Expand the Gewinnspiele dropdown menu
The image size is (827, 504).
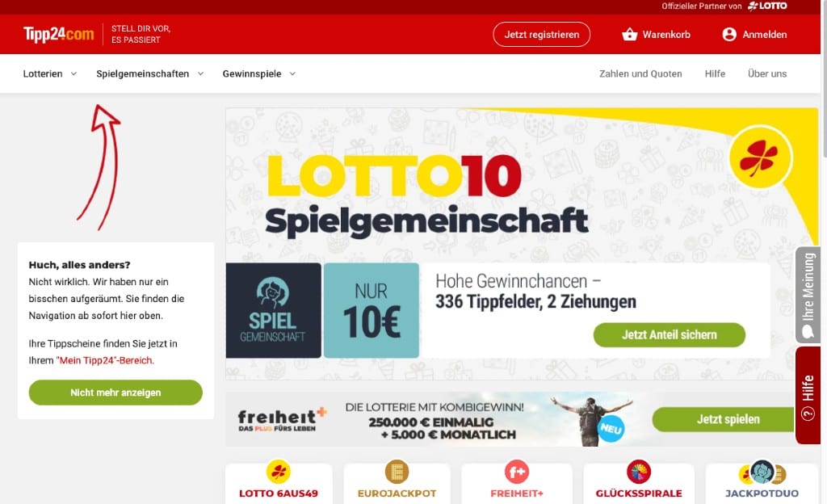click(259, 73)
